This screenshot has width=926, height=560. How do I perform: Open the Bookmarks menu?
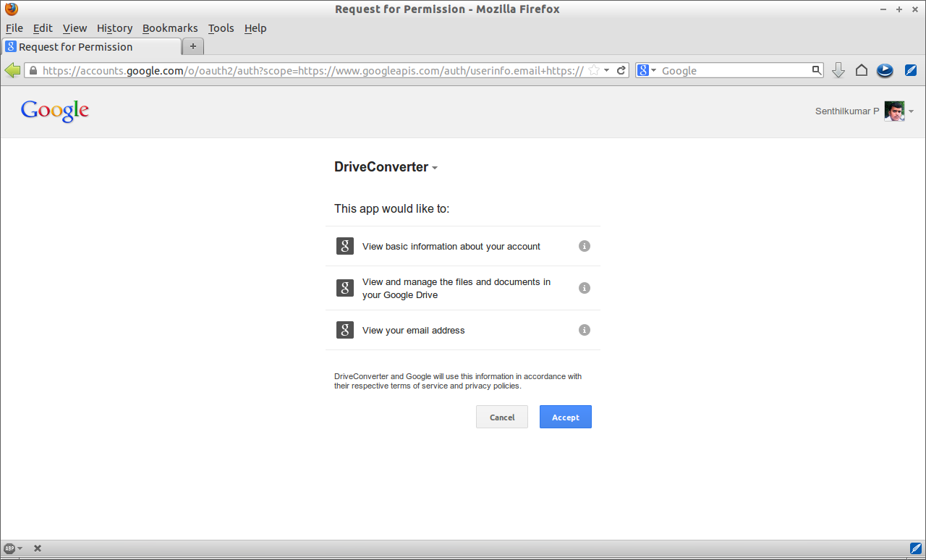pos(170,28)
